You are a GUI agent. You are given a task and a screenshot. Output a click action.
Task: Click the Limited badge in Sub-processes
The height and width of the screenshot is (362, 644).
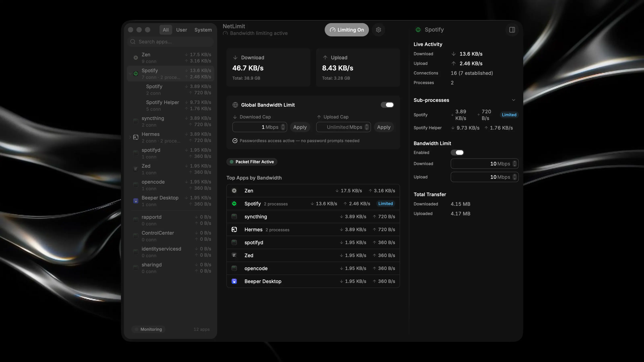pos(509,115)
